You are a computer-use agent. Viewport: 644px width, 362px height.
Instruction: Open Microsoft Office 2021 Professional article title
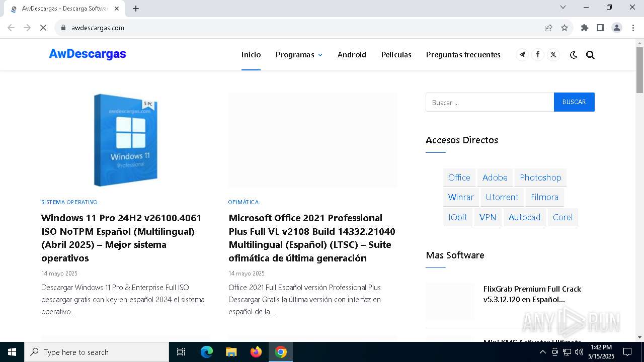coord(312,238)
